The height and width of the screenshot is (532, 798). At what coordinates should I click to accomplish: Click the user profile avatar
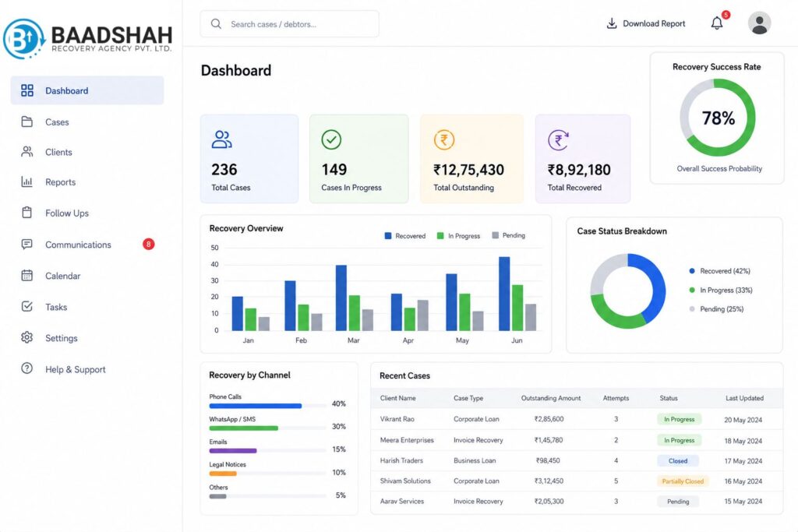click(x=759, y=23)
